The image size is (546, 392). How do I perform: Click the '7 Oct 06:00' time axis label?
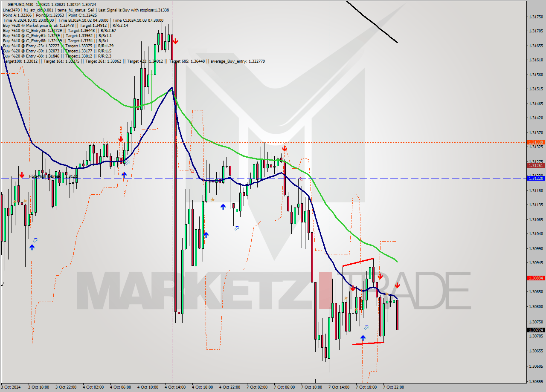pos(284,387)
